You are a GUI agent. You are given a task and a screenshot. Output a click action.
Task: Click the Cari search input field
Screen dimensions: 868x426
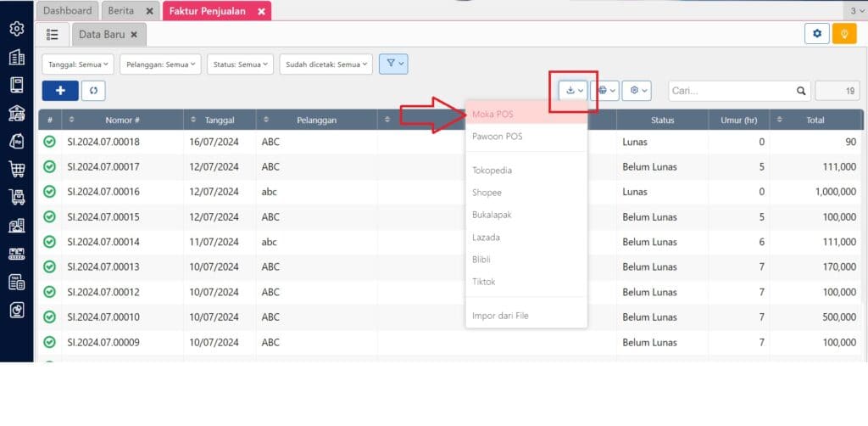(731, 91)
